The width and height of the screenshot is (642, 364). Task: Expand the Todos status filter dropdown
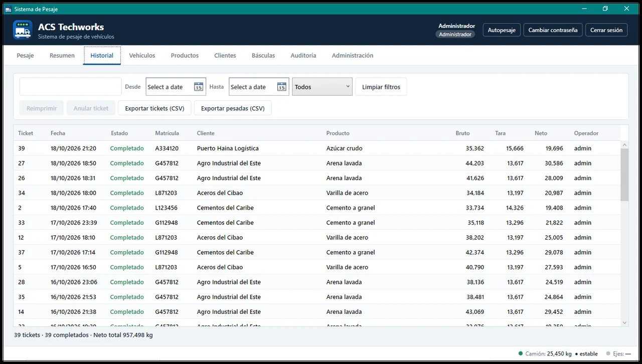pos(322,87)
